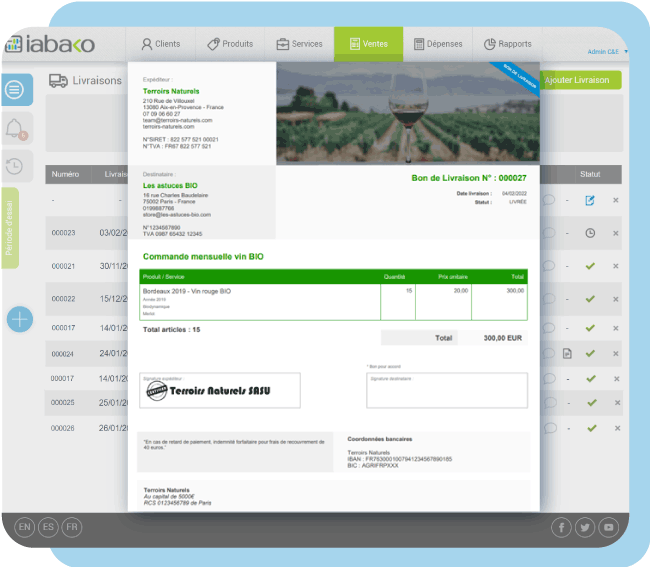Open the notifications bell icon
The width and height of the screenshot is (650, 567).
15,129
